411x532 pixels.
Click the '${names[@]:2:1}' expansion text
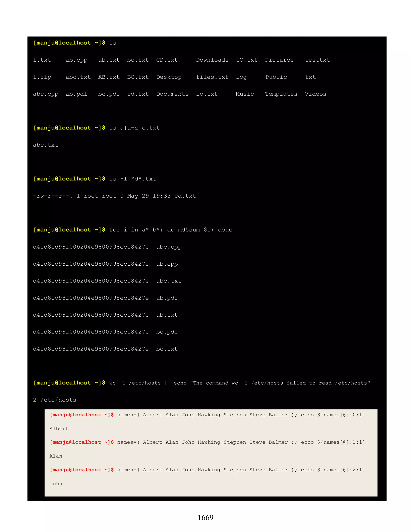[x=341, y=470]
